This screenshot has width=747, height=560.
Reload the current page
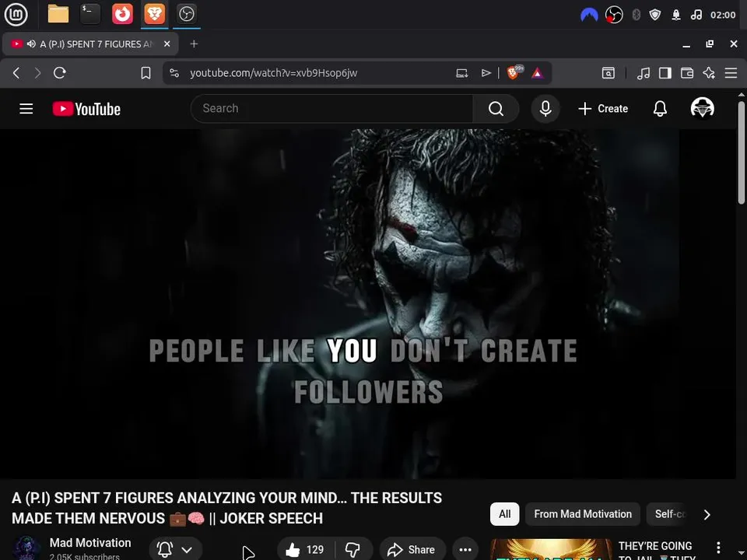(60, 73)
